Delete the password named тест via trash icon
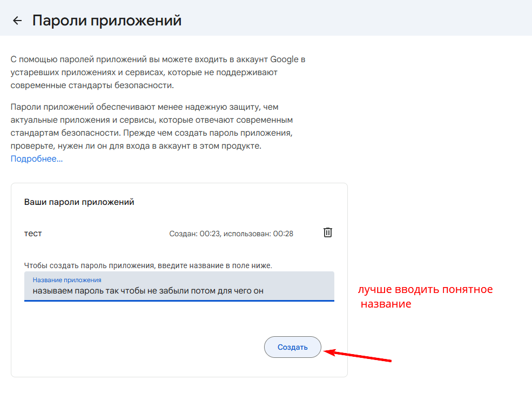Image resolution: width=532 pixels, height=393 pixels. coord(327,232)
